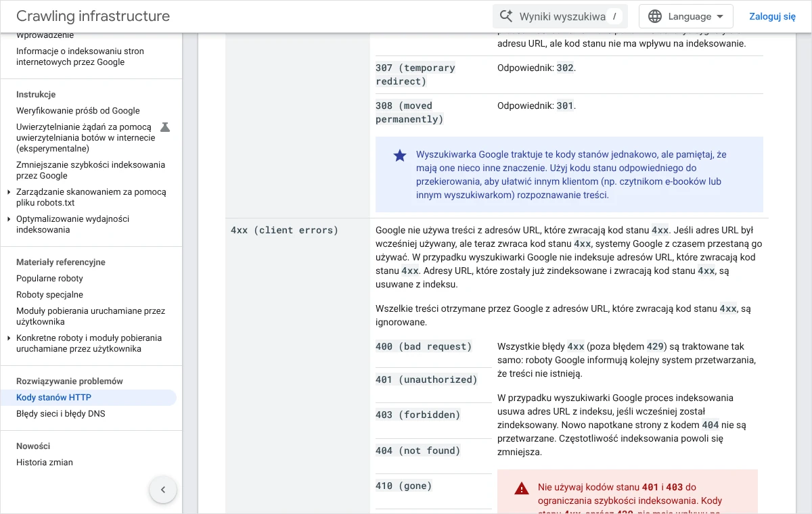Expand Konkretne roboty i moduły pobierania arrow
The width and height of the screenshot is (812, 514).
coord(9,338)
